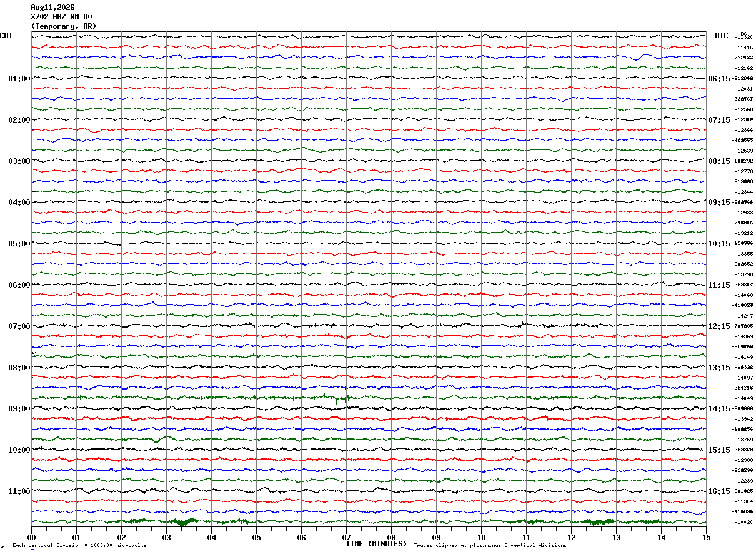Select minute 05 on the time axis
This screenshot has height=554, width=756.
coord(256,537)
